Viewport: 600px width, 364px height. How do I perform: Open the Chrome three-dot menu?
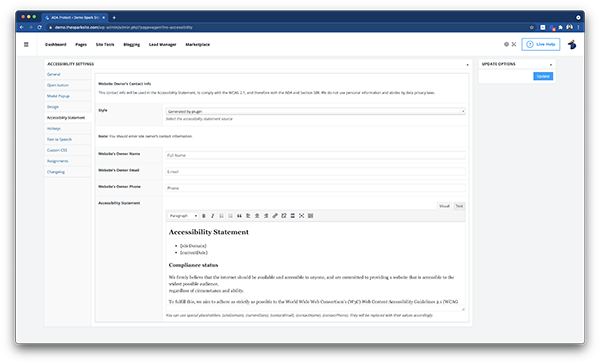(578, 27)
